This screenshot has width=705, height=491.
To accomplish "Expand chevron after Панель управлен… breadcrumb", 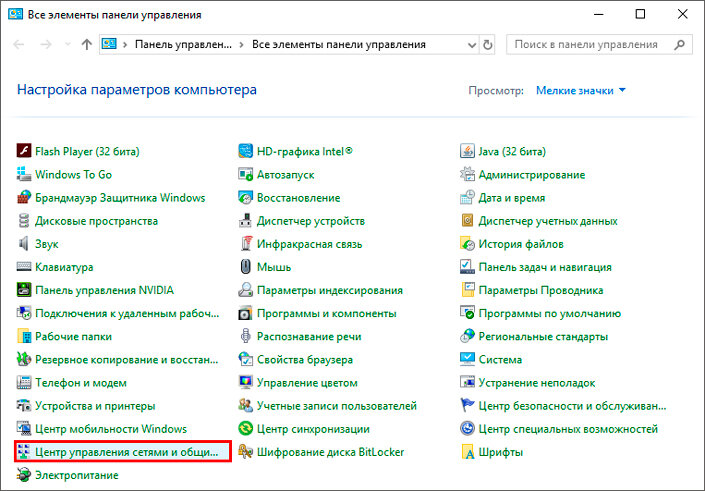I will 241,45.
